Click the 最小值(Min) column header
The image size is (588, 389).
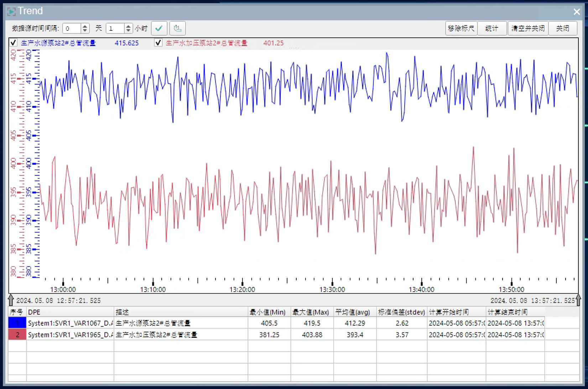tap(269, 312)
